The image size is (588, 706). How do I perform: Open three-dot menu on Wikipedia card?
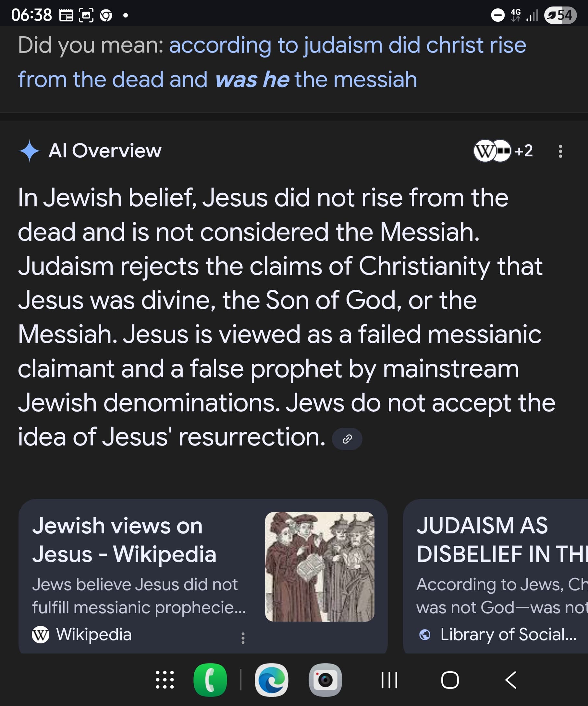pos(243,638)
